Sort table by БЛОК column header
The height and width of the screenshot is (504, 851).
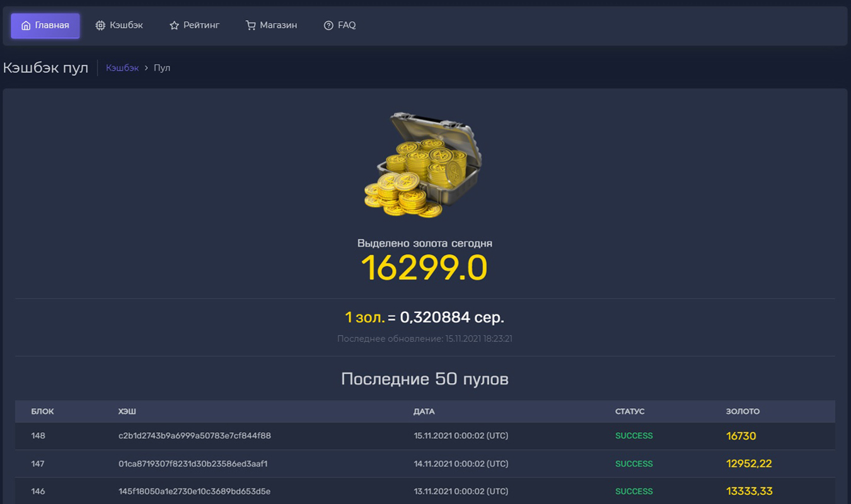(42, 411)
